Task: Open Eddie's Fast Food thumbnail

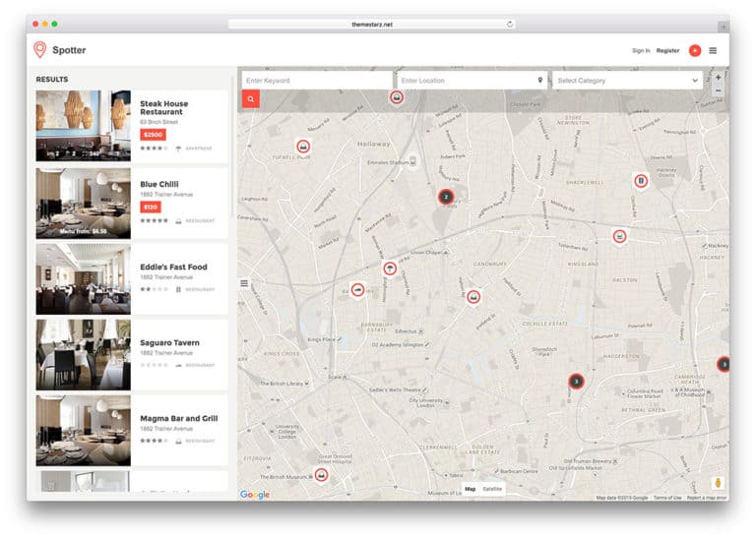Action: tap(83, 279)
